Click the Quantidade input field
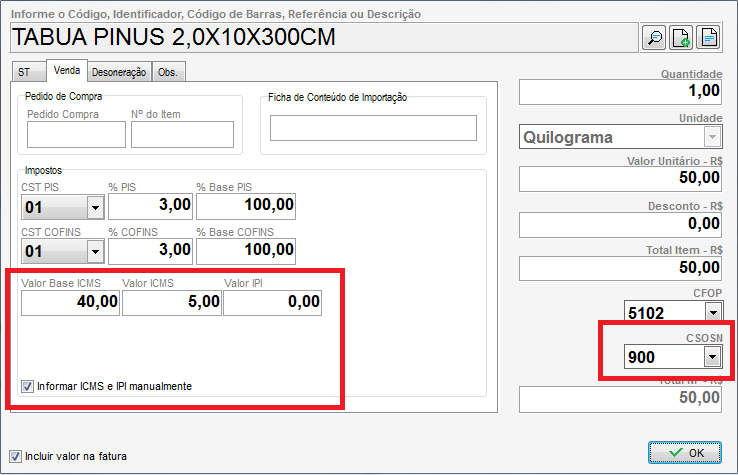Image resolution: width=738 pixels, height=475 pixels. pyautogui.click(x=620, y=91)
